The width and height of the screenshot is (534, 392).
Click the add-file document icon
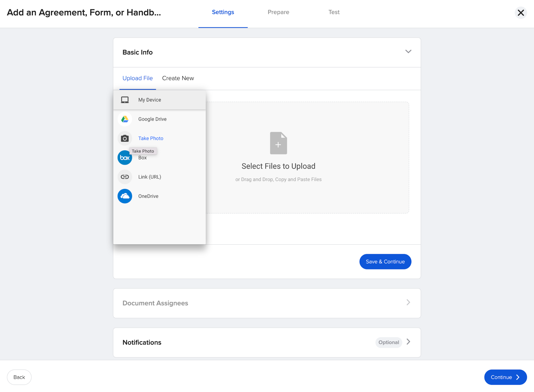(278, 143)
